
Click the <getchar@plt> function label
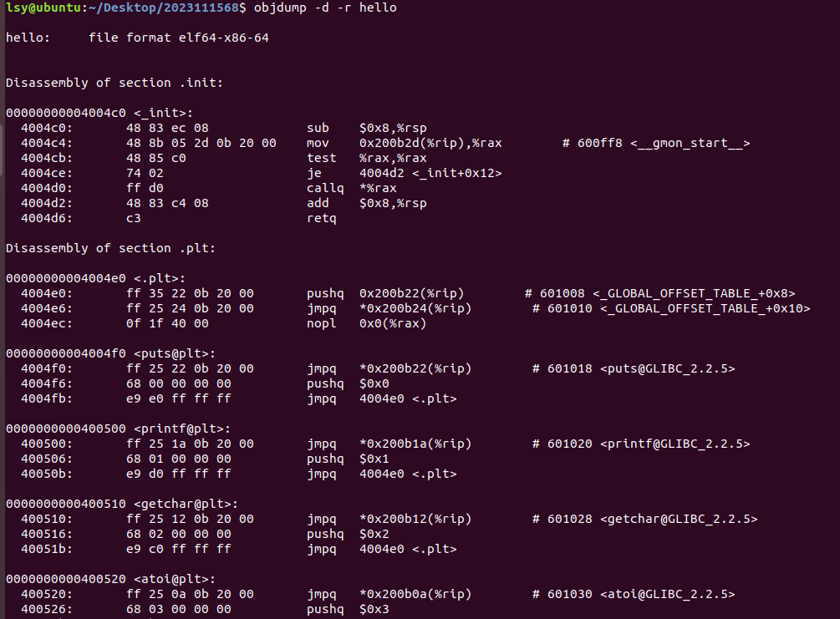pos(186,504)
